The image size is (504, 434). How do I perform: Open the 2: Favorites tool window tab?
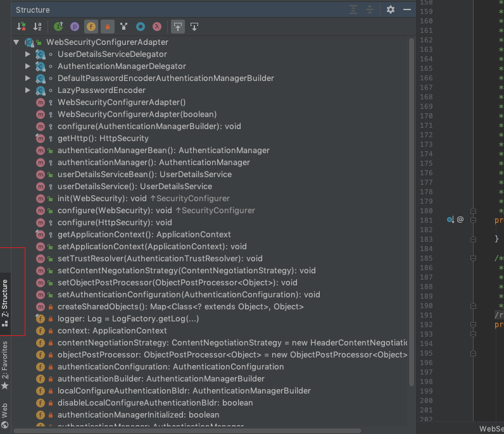click(x=5, y=365)
